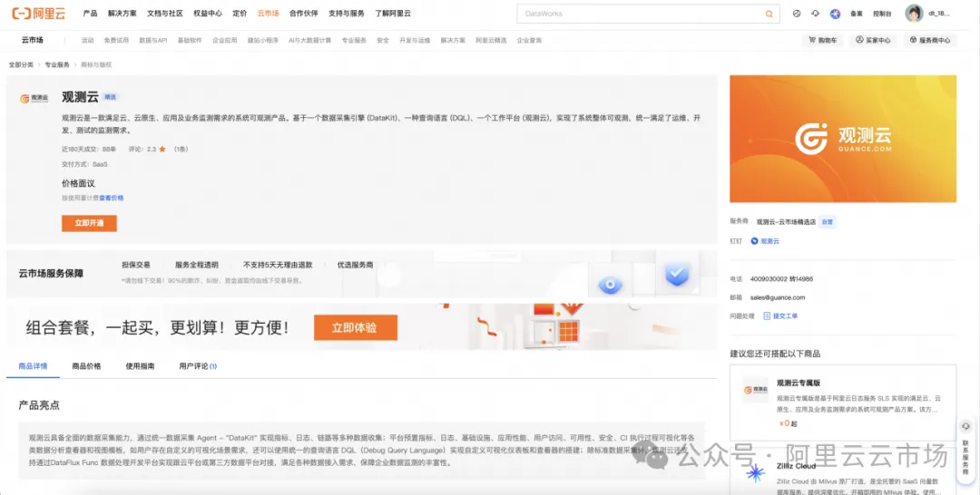Open the Zilliz Cloud recommended product title
This screenshot has width=980, height=495.
click(x=797, y=466)
